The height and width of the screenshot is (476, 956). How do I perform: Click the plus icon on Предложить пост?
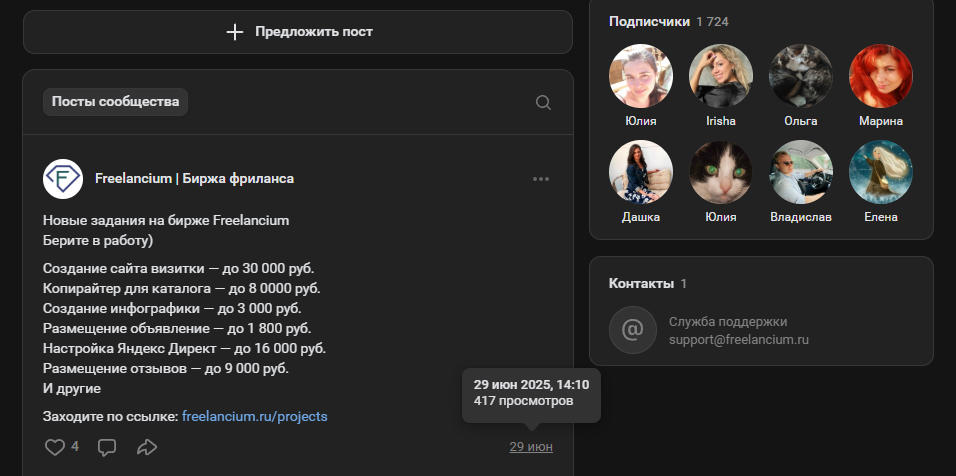235,32
